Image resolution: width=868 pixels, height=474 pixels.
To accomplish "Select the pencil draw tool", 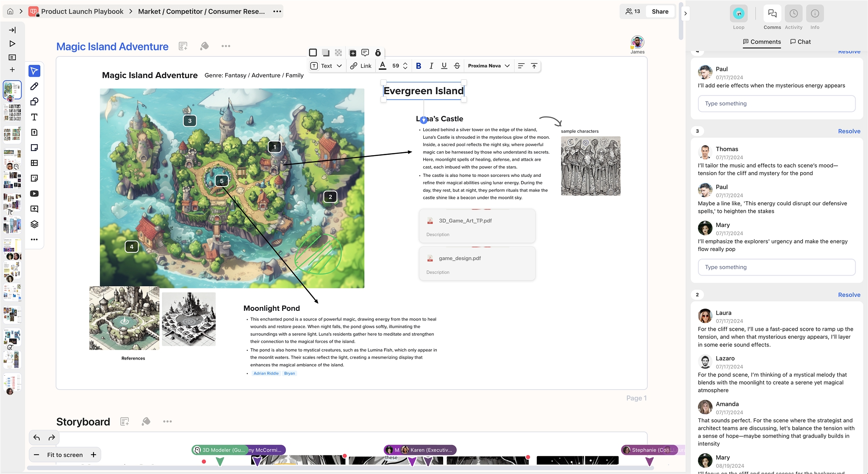I will (34, 86).
